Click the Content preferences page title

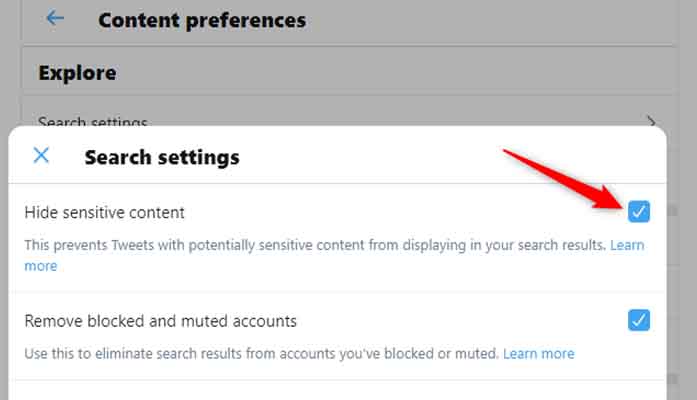(x=202, y=19)
